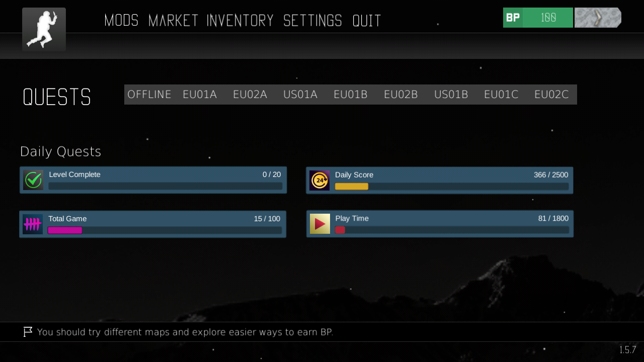This screenshot has width=644, height=362.
Task: Click the Play Time red arrow icon
Action: 320,224
